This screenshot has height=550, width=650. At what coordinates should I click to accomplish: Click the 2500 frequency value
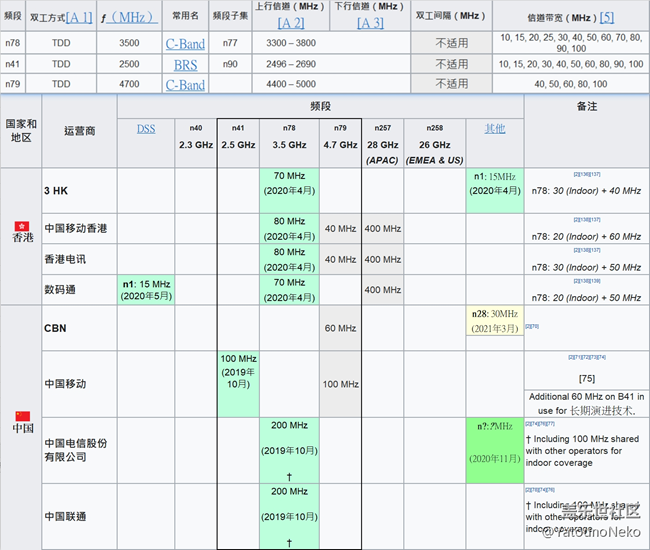(129, 64)
